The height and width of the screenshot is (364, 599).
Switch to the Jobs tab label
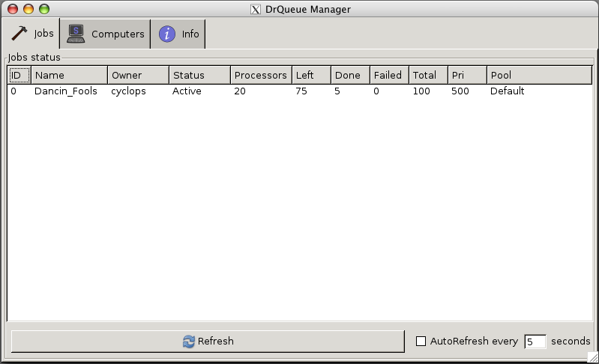(43, 34)
